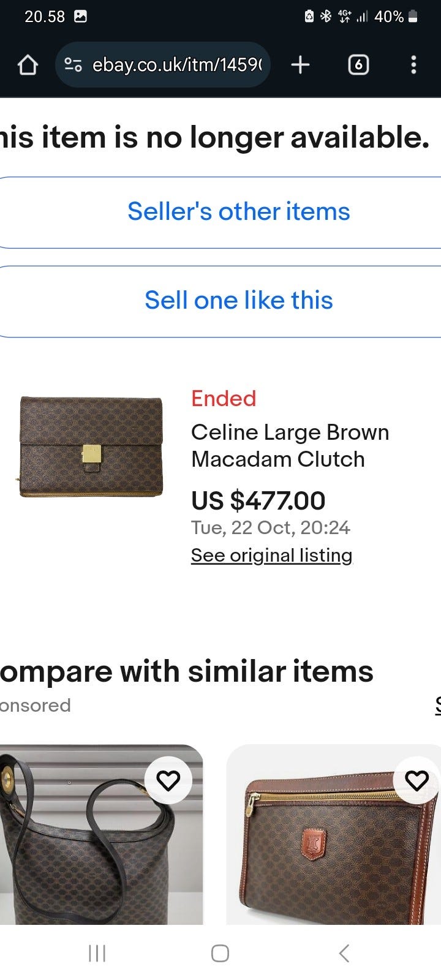
Task: Tap the browser home icon
Action: 28,65
